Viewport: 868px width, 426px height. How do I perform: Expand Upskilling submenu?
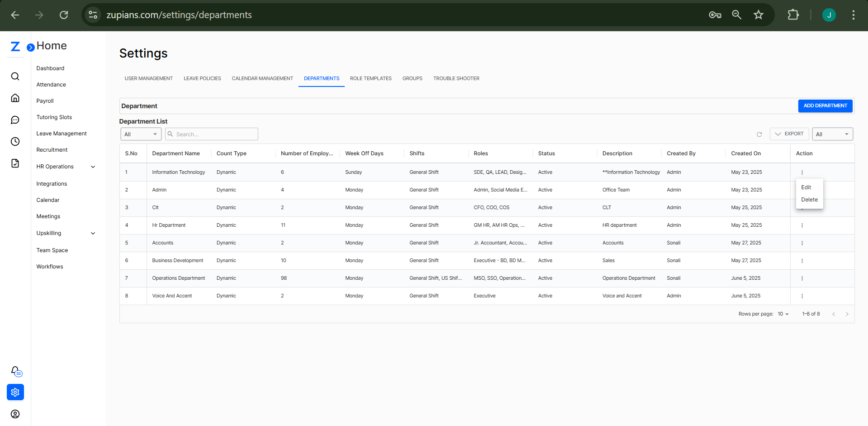93,233
